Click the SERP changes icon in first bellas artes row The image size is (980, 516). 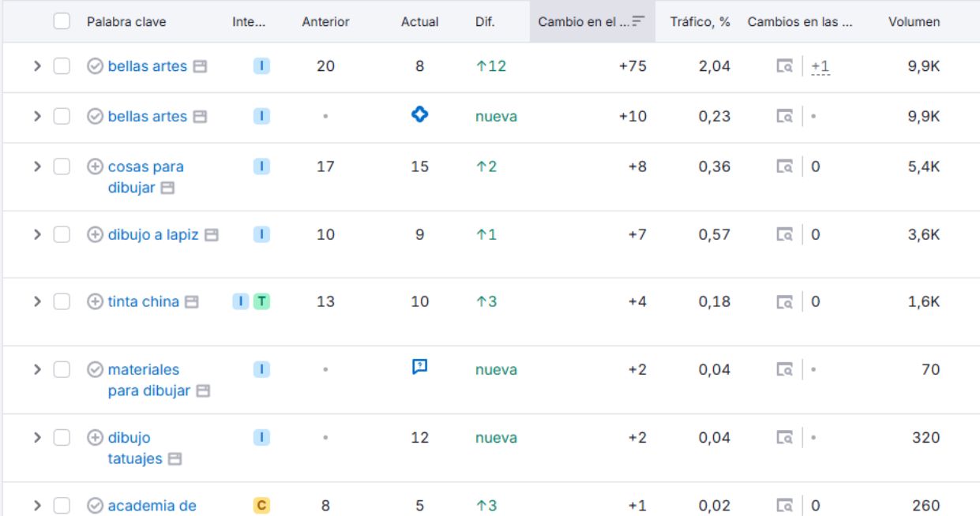pyautogui.click(x=784, y=67)
